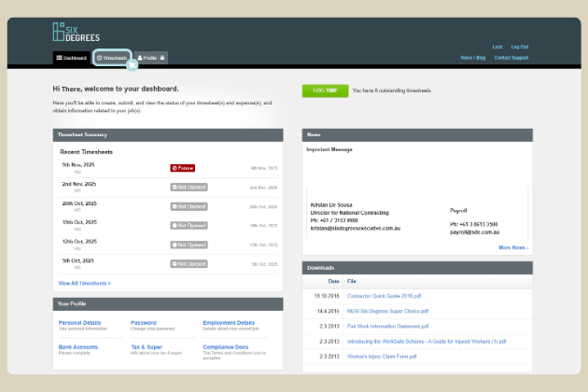The image size is (588, 392).
Task: Open Personal Details in Your Profile
Action: 79,323
